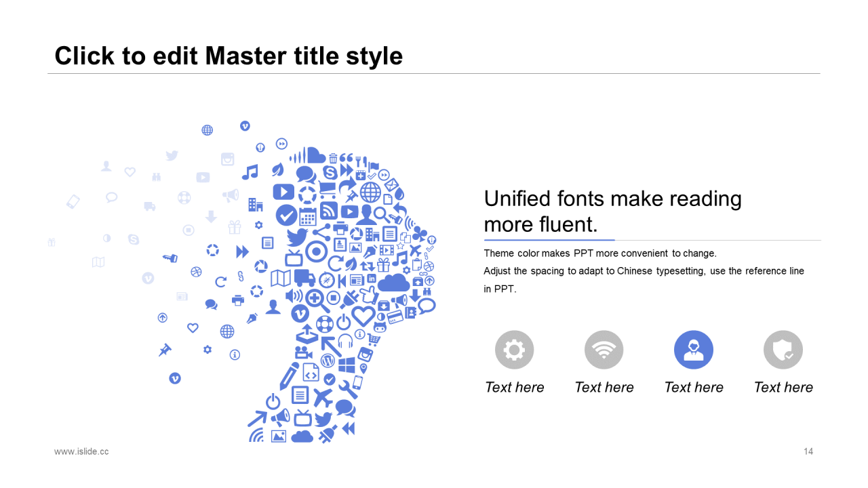Click the trash can icon
The height and width of the screenshot is (488, 868).
click(x=333, y=158)
